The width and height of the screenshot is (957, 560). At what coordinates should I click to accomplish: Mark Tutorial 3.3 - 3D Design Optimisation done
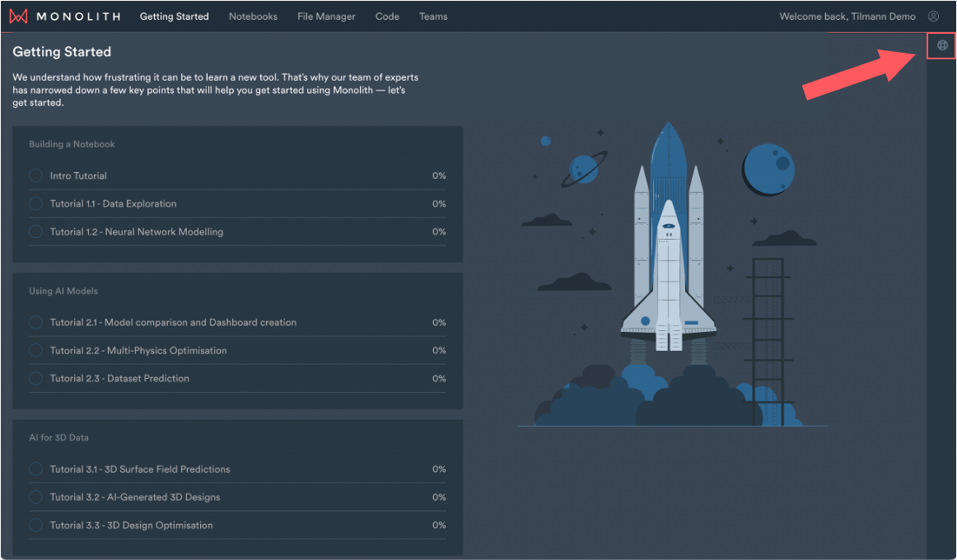[x=35, y=525]
